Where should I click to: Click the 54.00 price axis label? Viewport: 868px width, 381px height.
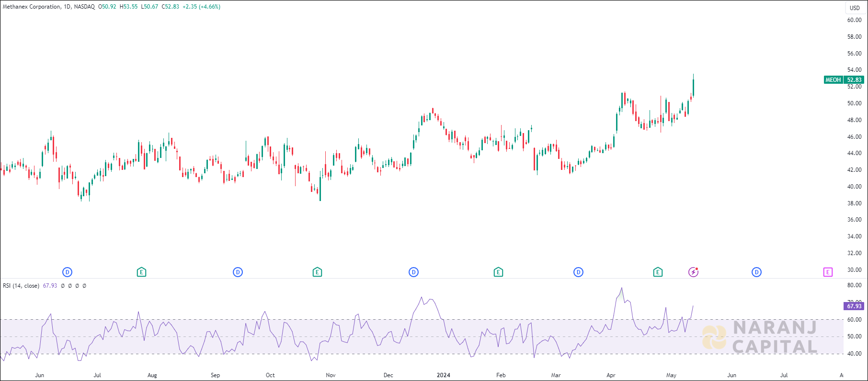pyautogui.click(x=854, y=70)
